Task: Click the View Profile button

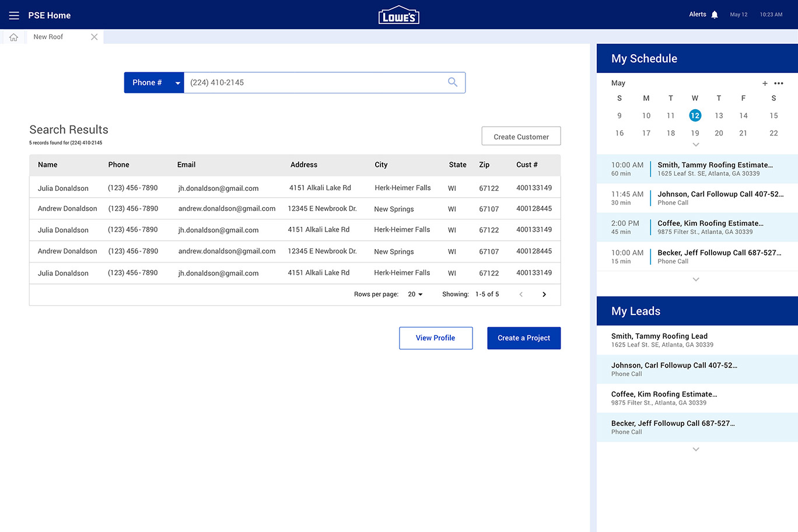Action: [436, 338]
